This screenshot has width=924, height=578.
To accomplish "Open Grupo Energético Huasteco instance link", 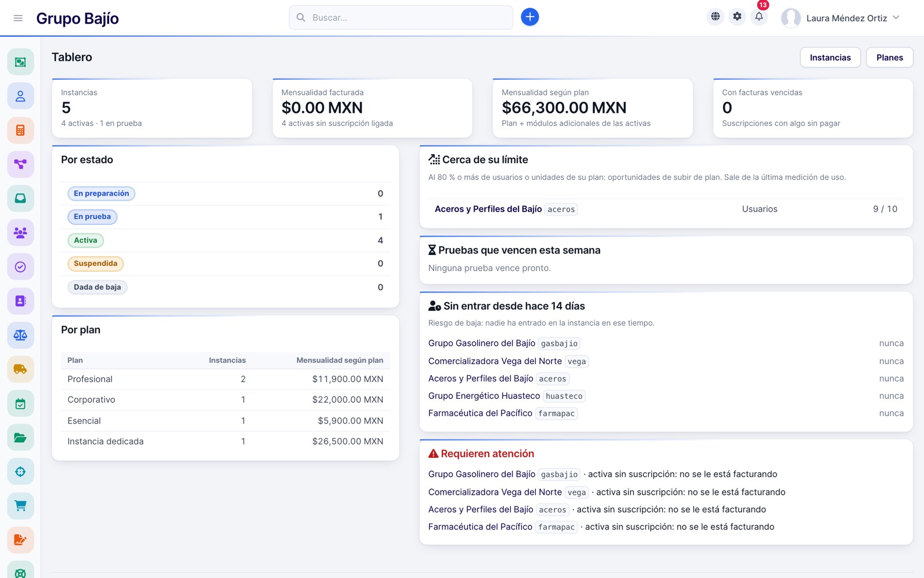I will [484, 396].
